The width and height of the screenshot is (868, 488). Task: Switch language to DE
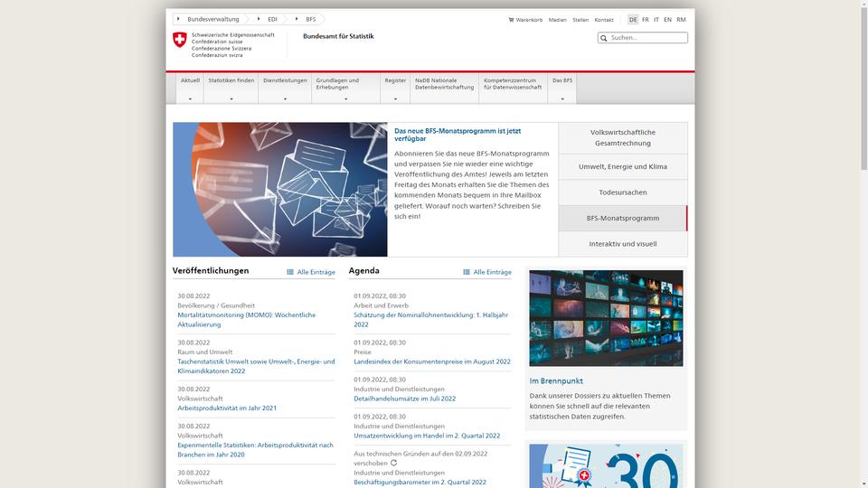coord(633,20)
